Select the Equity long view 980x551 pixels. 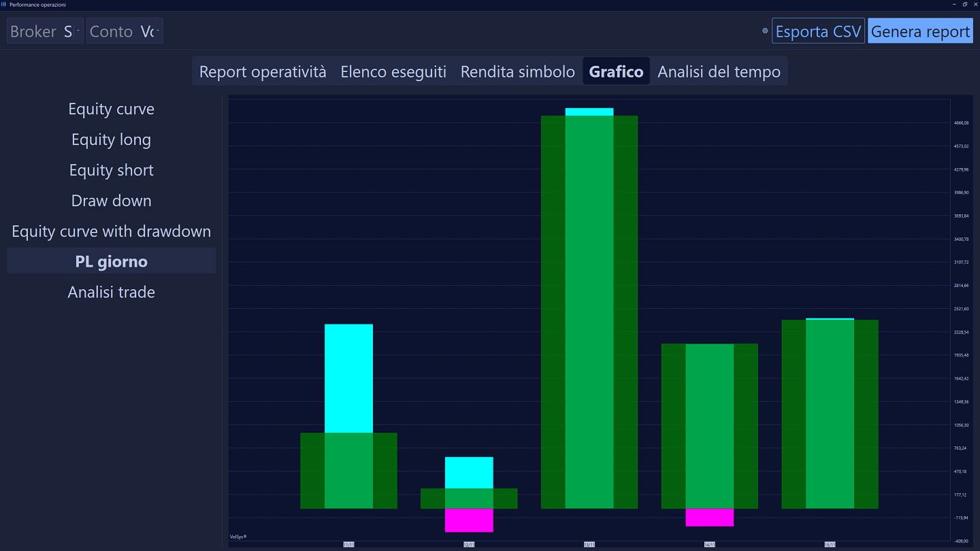pyautogui.click(x=111, y=139)
